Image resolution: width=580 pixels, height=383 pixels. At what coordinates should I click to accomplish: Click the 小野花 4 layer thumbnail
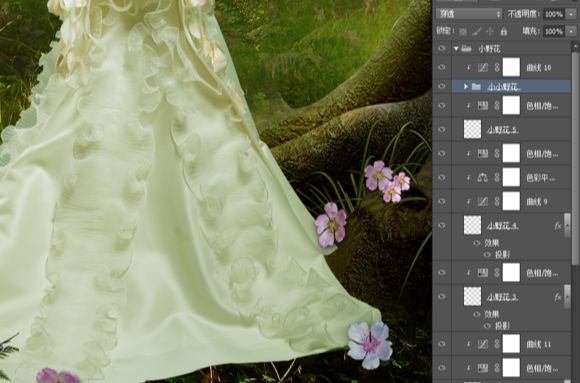(x=472, y=225)
